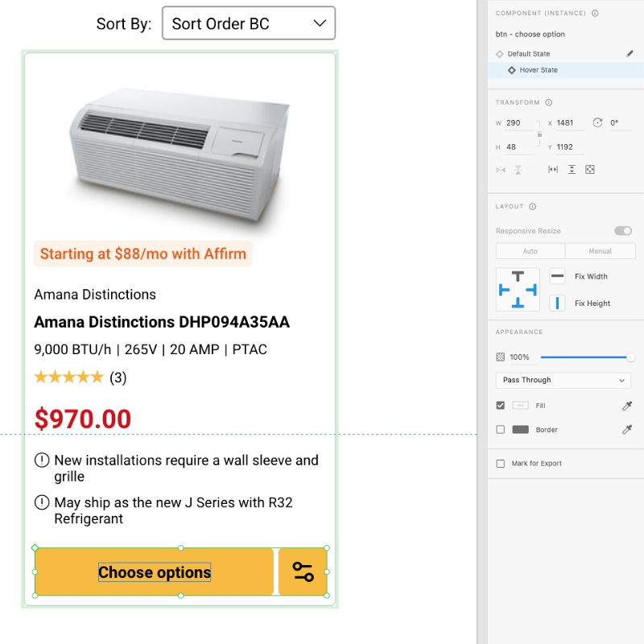Click the W width input field
Viewport: 644px width, 644px height.
[x=515, y=122]
